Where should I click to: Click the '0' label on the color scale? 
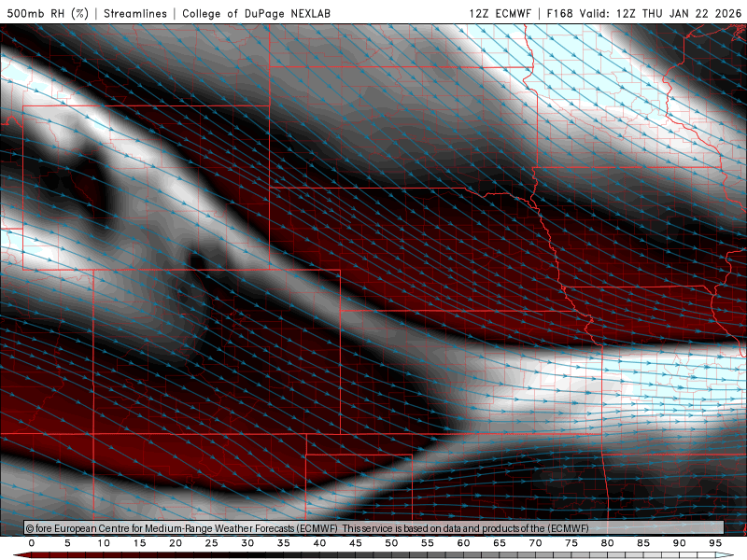[x=32, y=543]
